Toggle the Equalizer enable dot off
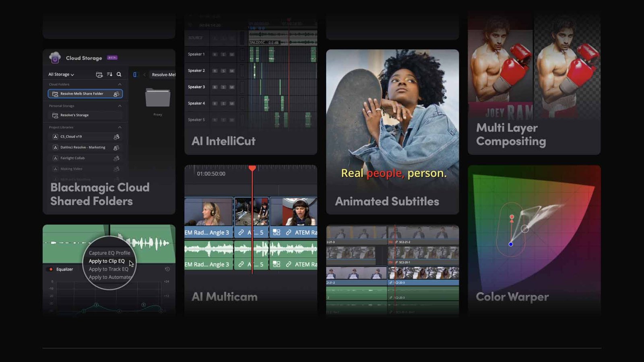This screenshot has width=644, height=362. click(x=51, y=269)
